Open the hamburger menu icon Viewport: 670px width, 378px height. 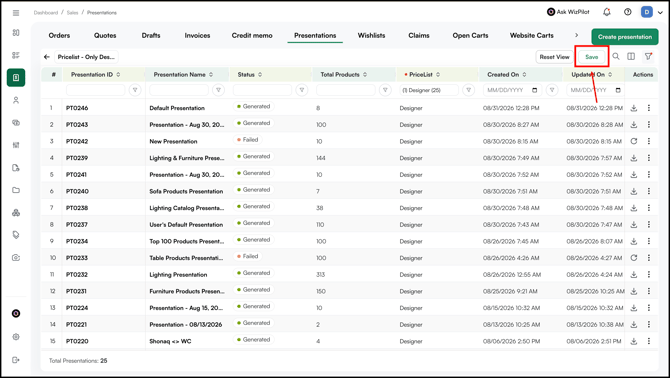[16, 13]
